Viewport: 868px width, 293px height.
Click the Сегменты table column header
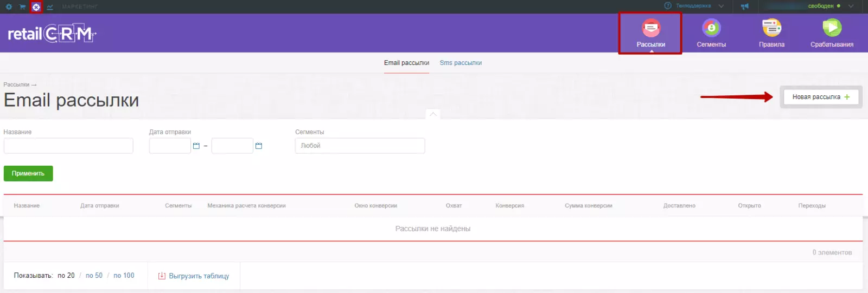click(x=178, y=206)
